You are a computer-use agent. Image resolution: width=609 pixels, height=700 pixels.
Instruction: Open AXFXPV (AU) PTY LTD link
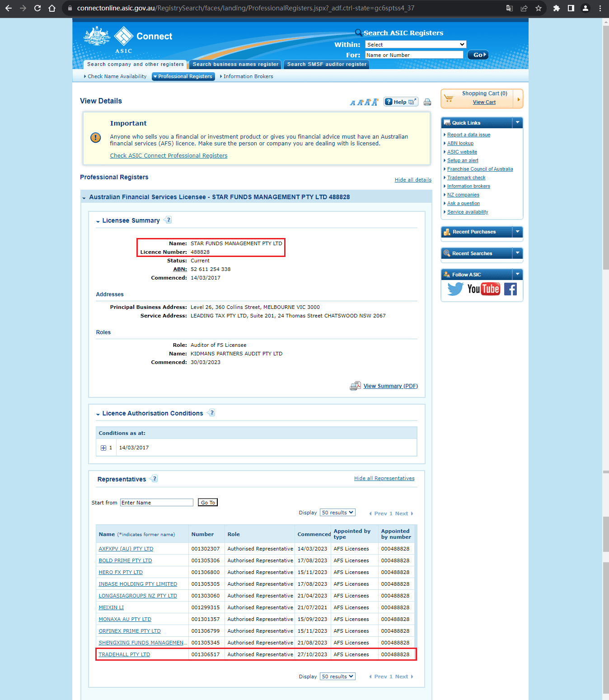point(126,549)
